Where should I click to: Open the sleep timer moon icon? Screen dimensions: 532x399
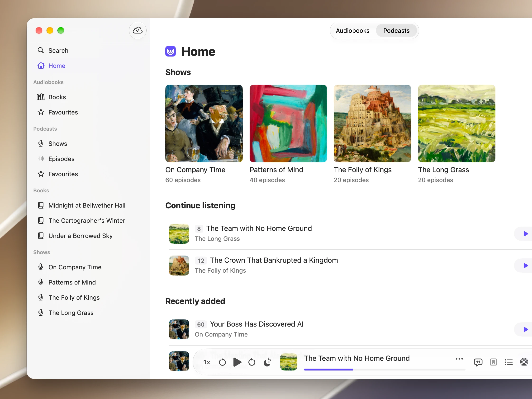pos(267,362)
